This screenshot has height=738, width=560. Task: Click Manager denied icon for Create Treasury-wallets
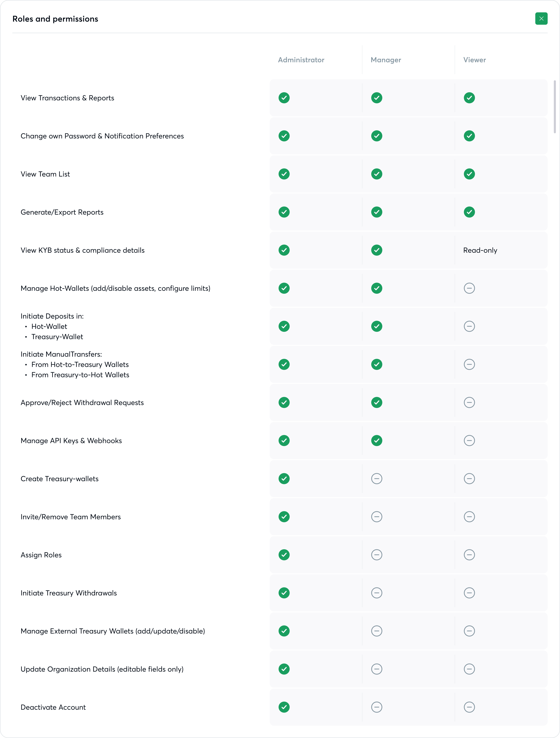click(376, 478)
